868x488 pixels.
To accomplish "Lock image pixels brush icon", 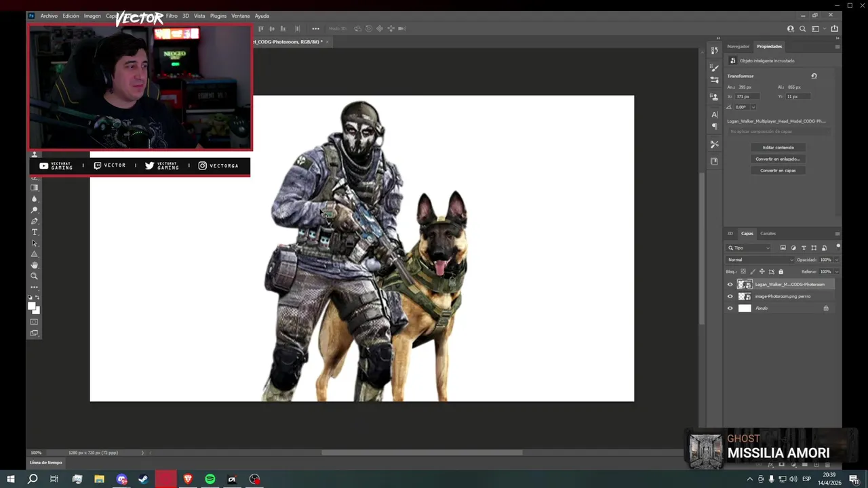I will tap(752, 272).
